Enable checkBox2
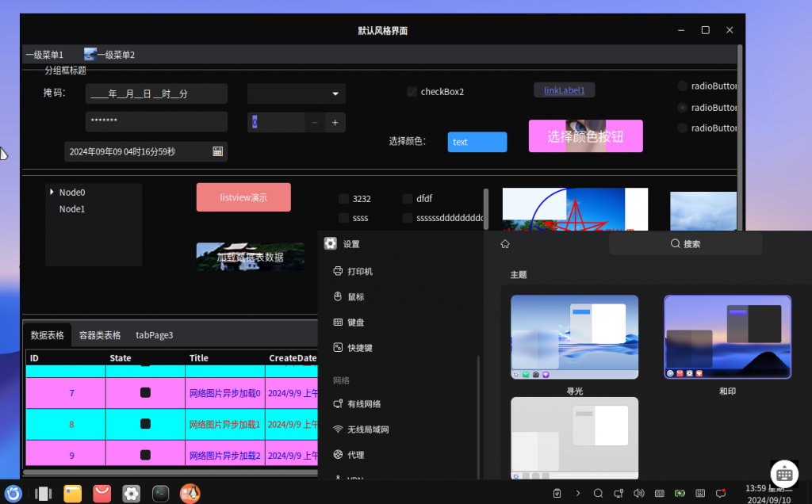This screenshot has width=812, height=504. click(x=412, y=91)
